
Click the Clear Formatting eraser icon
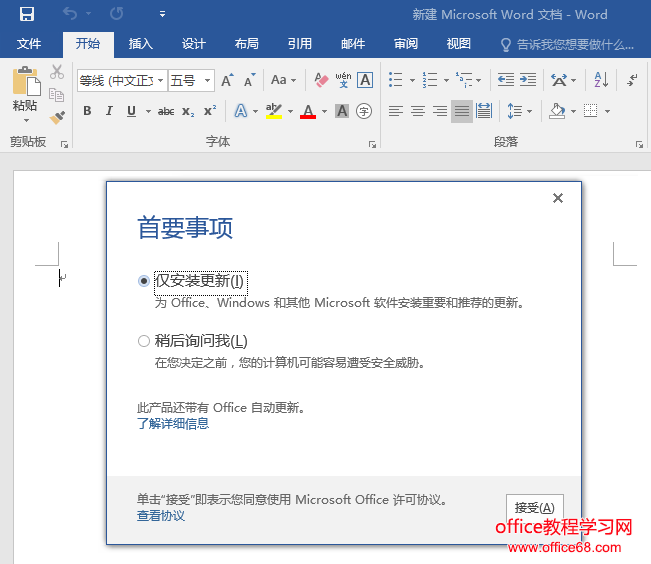coord(321,80)
